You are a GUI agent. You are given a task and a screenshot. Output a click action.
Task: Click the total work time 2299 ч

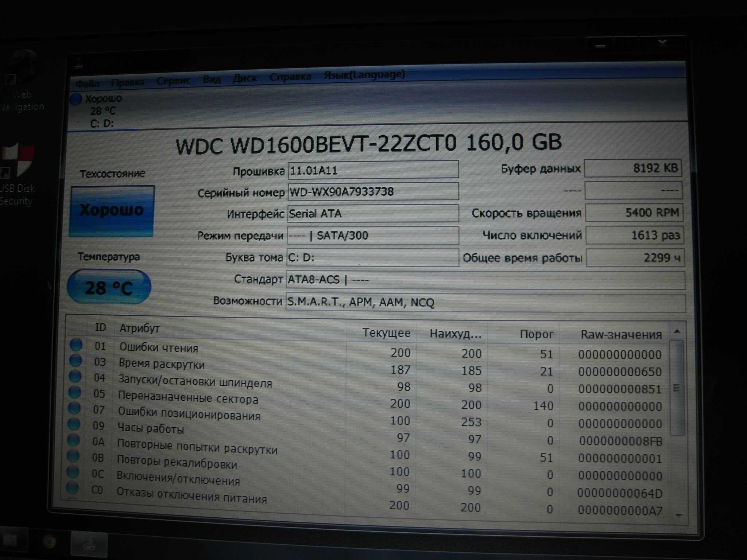click(x=635, y=258)
